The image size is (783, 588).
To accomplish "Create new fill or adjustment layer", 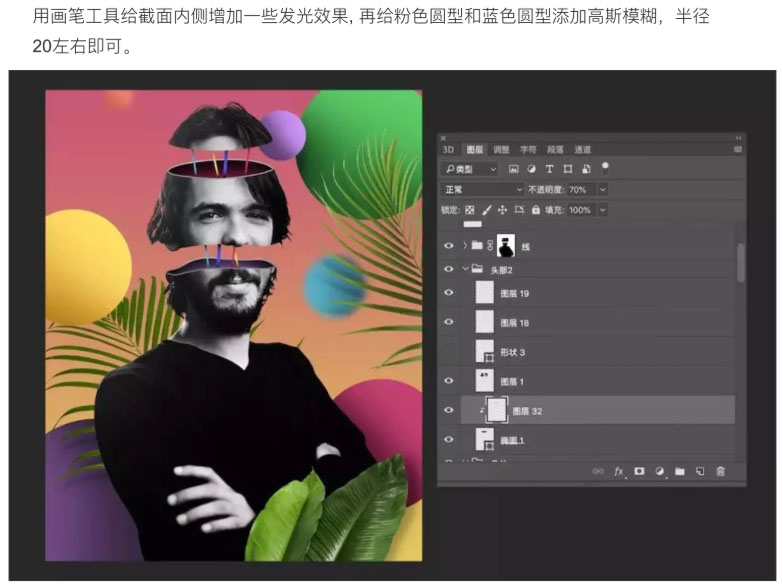I will [x=659, y=471].
